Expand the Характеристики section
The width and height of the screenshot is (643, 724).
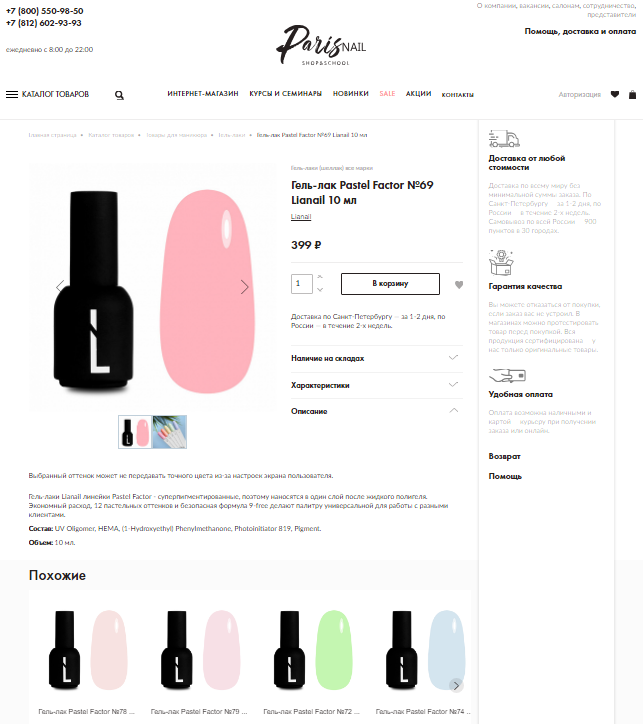point(377,385)
